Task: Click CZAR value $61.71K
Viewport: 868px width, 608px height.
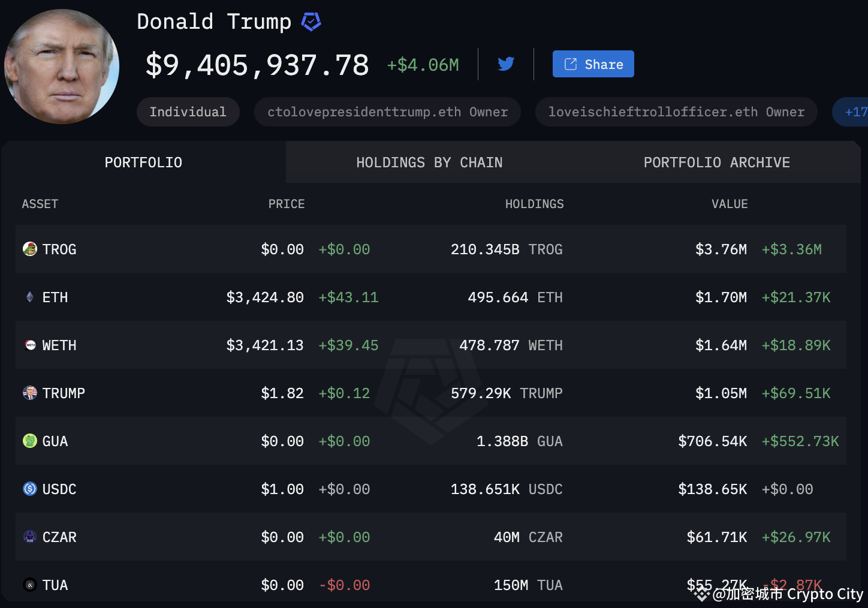Action: point(717,537)
